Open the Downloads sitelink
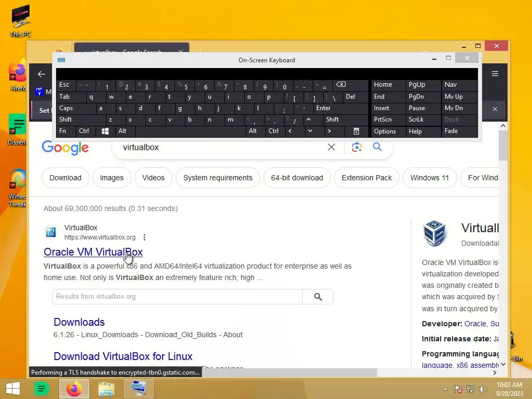Image resolution: width=532 pixels, height=399 pixels. coord(79,322)
